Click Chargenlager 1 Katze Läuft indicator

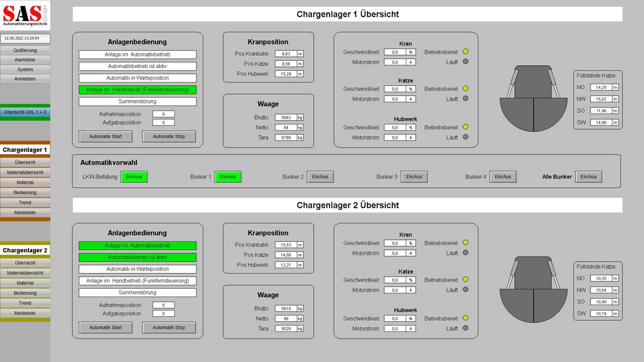pos(465,99)
